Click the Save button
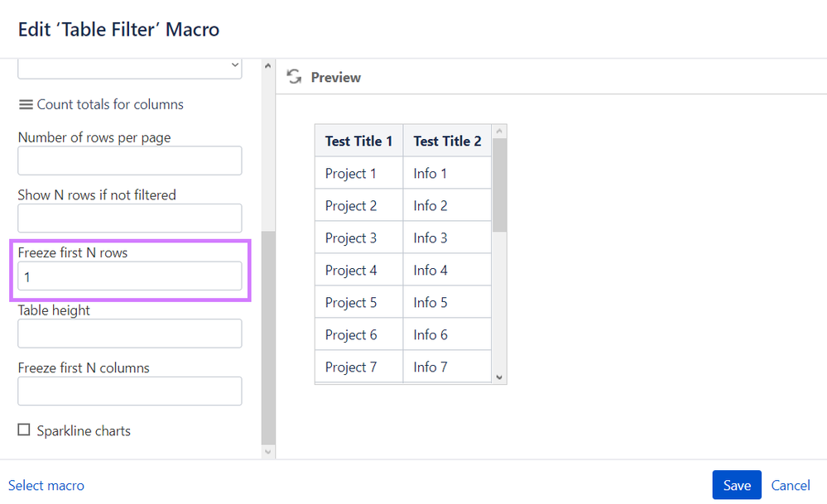This screenshot has width=827, height=504. coord(736,485)
